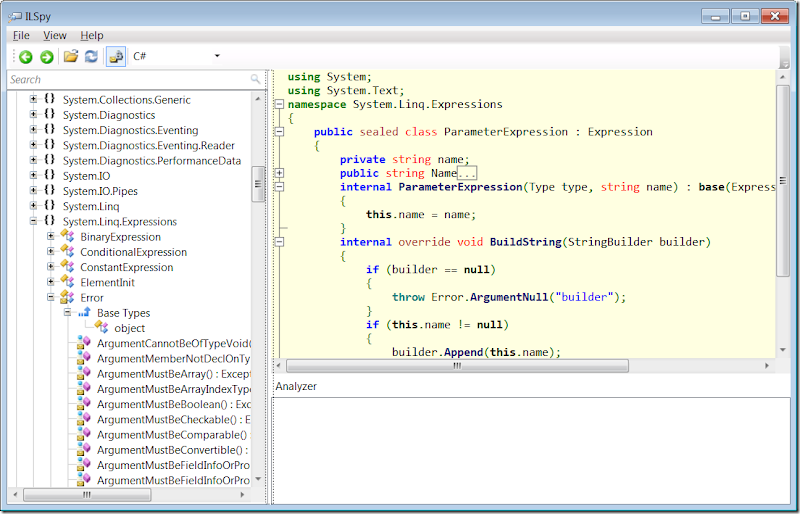Collapse the System.Linq.Expressions namespace node
800x514 pixels.
point(33,222)
